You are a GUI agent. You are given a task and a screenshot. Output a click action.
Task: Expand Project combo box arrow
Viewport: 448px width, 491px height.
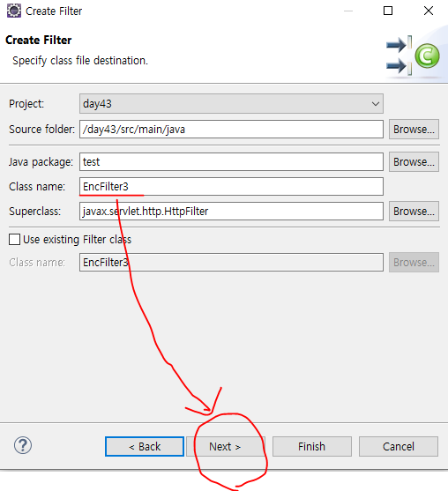tap(376, 104)
